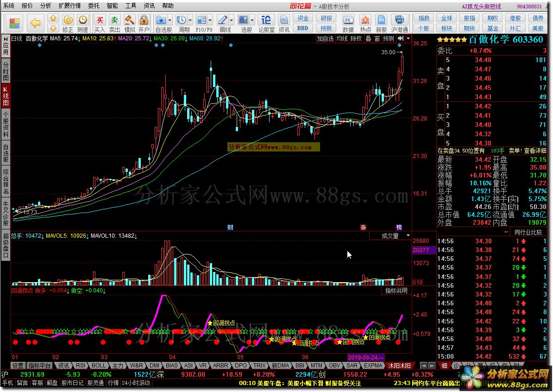
Task: Click the 卖出 sell icon
Action: click(x=114, y=23)
